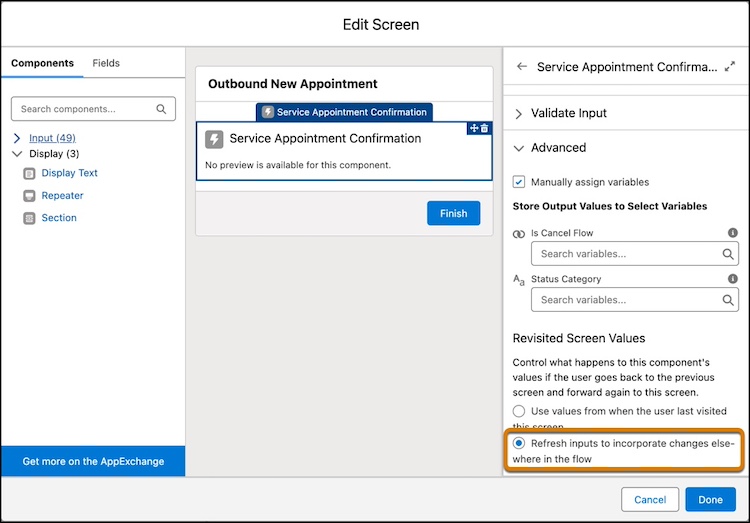Image resolution: width=750 pixels, height=523 pixels.
Task: Open info tooltip for Is Cancel Flow
Action: click(732, 233)
